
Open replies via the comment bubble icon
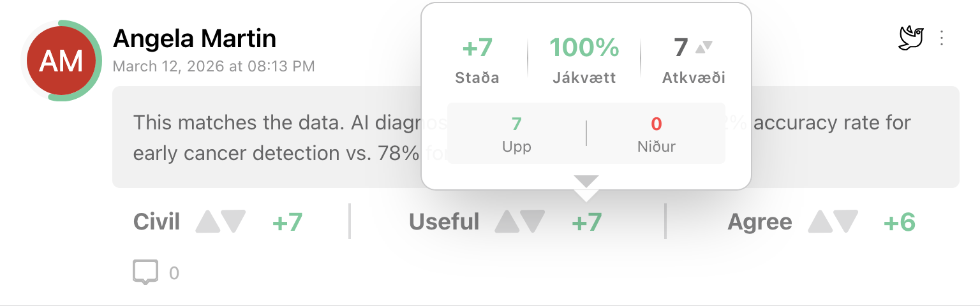(145, 272)
